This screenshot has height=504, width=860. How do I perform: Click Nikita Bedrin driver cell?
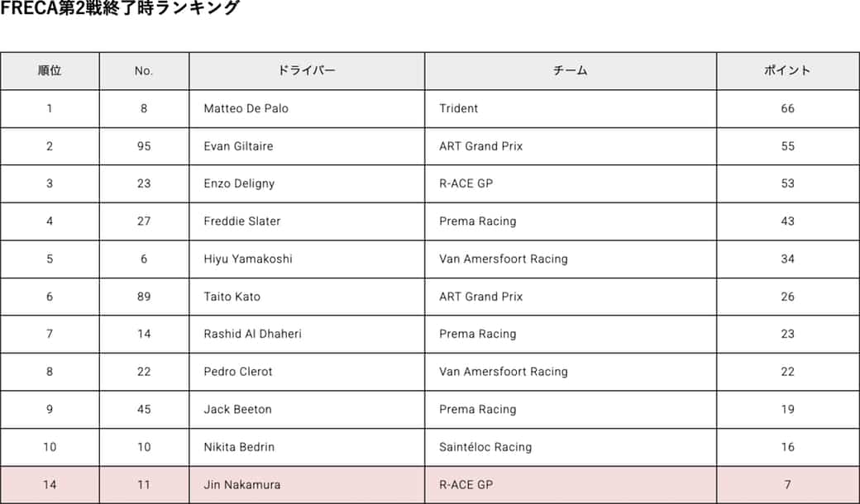pos(307,447)
